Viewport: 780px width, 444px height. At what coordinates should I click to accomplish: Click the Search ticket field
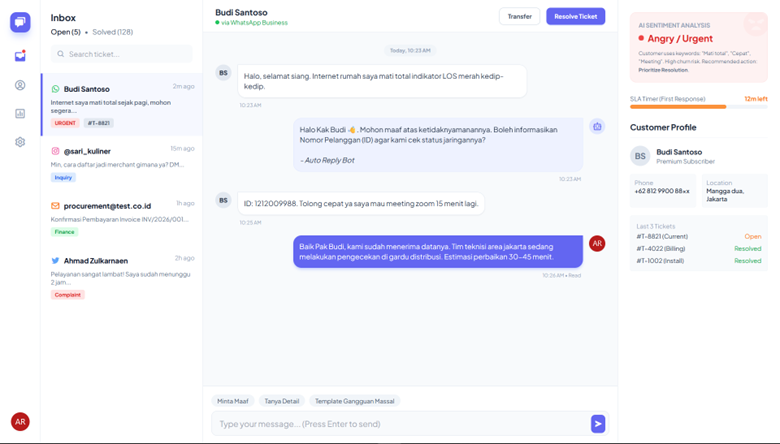coord(122,54)
